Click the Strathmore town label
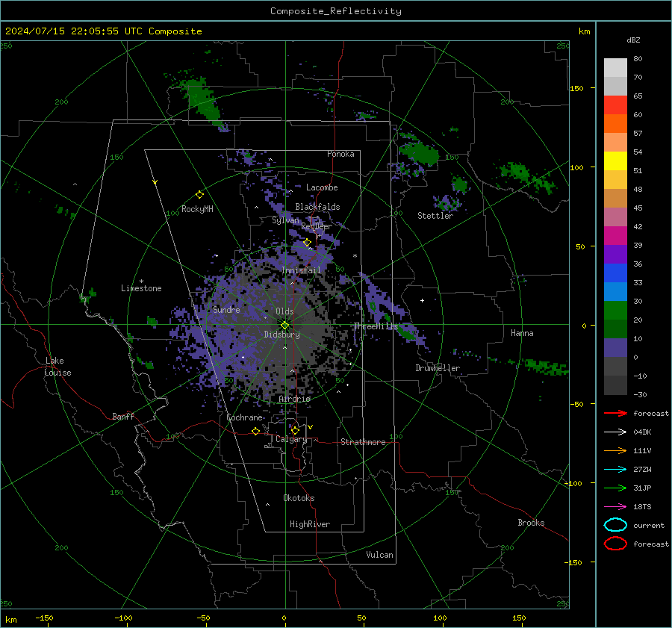Image resolution: width=672 pixels, height=628 pixels. 363,442
